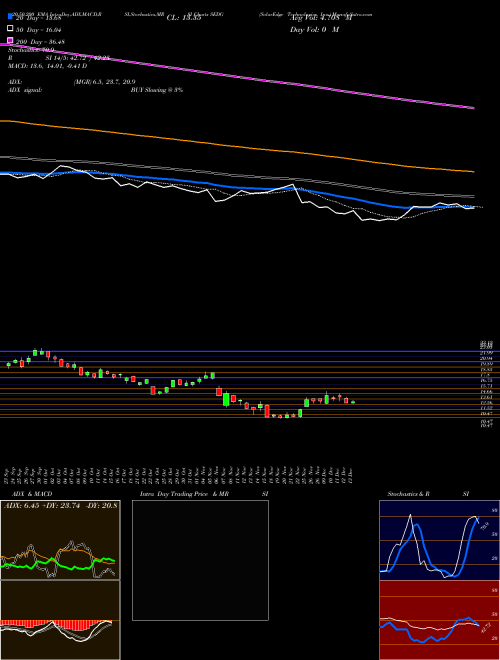Screen dimensions: 500x660
Task: Click the '20 Day - 13.68' legend text
Action: coord(39,18)
